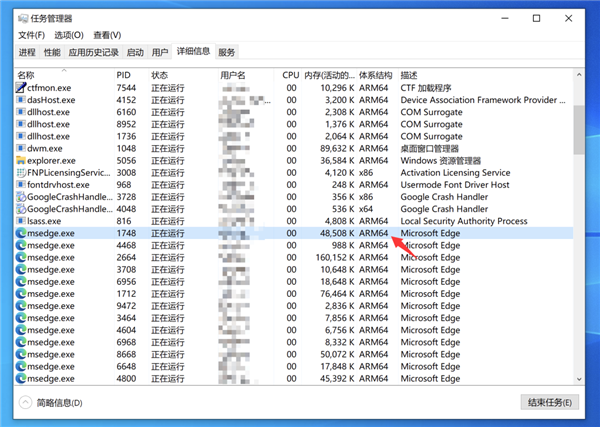The width and height of the screenshot is (600, 427).
Task: Click the explorer.exe folder icon
Action: click(x=21, y=160)
